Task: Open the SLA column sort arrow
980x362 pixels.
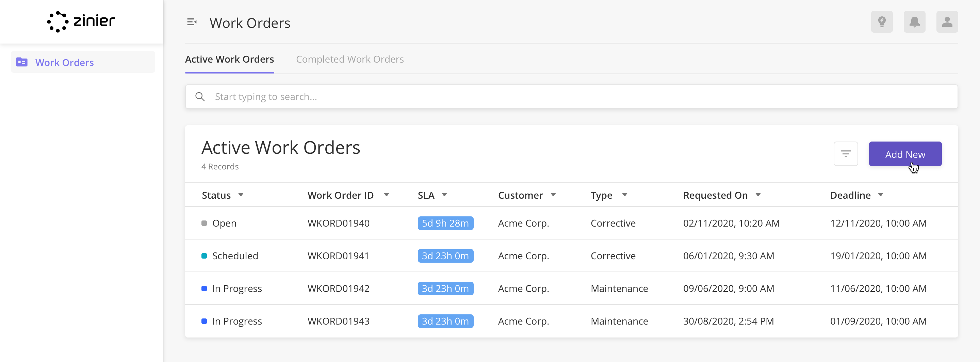Action: 444,195
